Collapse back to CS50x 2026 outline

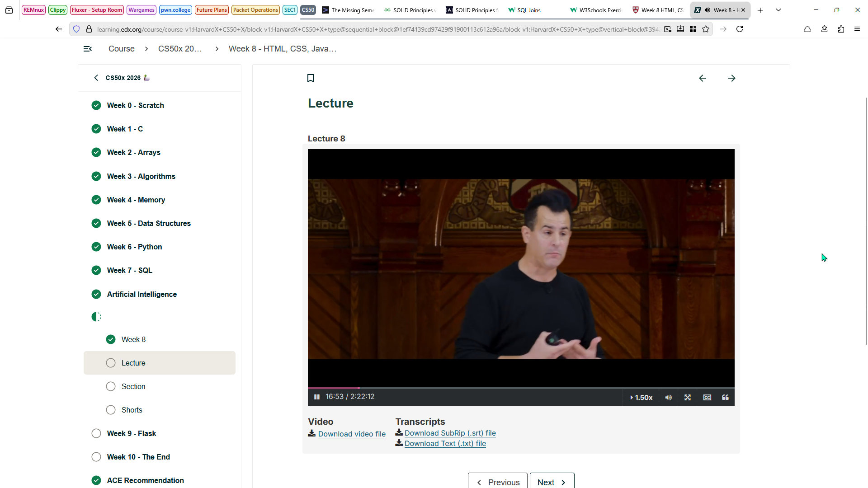coord(96,78)
